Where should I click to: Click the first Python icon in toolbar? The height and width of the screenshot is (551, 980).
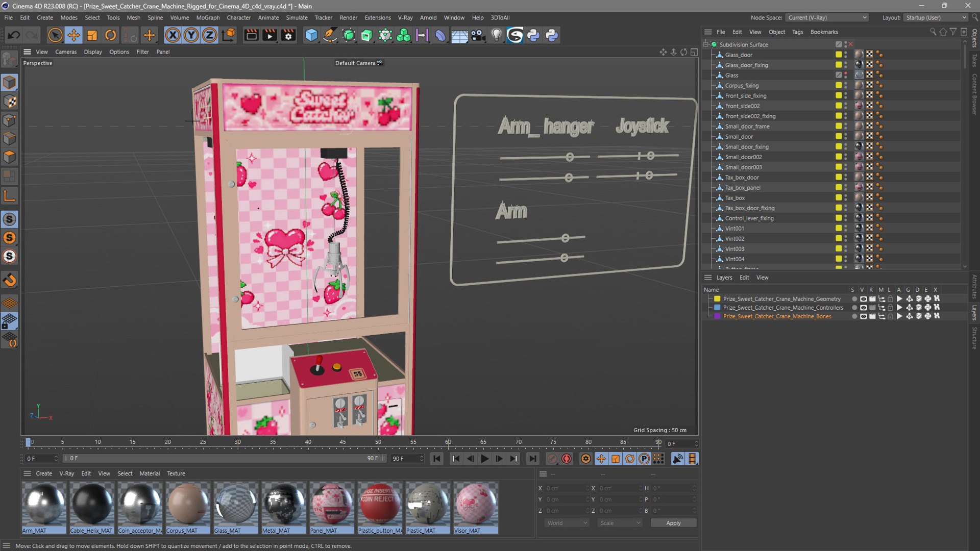pos(533,35)
